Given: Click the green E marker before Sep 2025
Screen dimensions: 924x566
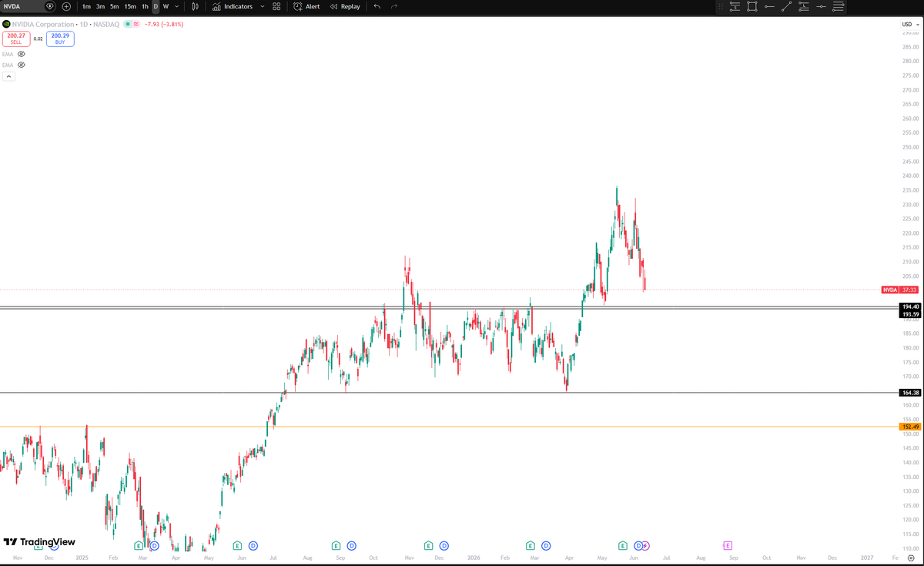Looking at the screenshot, I should coord(336,545).
